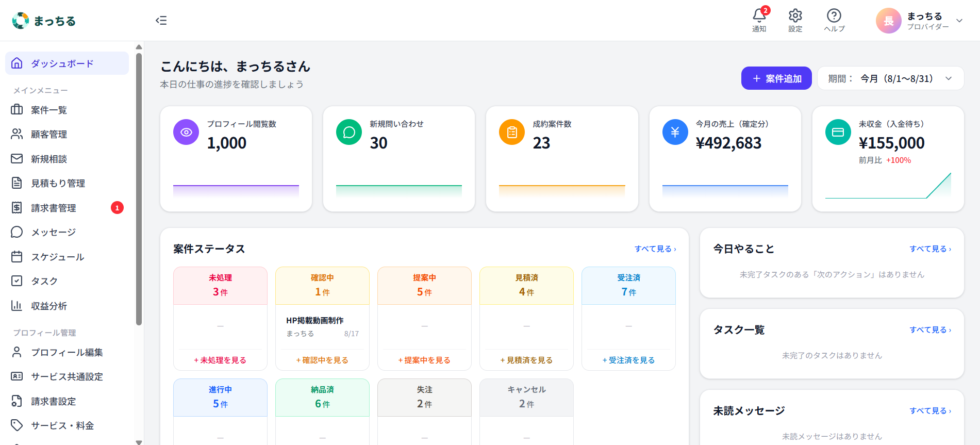The width and height of the screenshot is (980, 445).
Task: Click ＋受注済を見る link
Action: tap(628, 360)
